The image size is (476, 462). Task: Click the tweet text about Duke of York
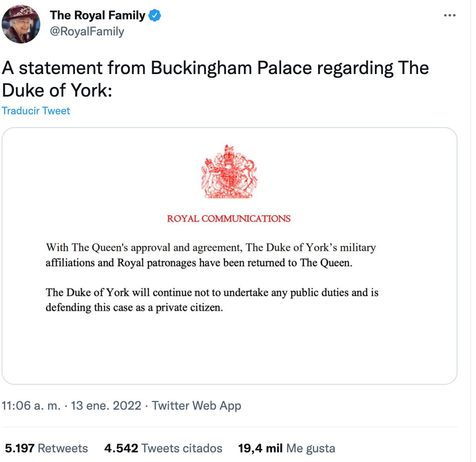click(x=161, y=78)
